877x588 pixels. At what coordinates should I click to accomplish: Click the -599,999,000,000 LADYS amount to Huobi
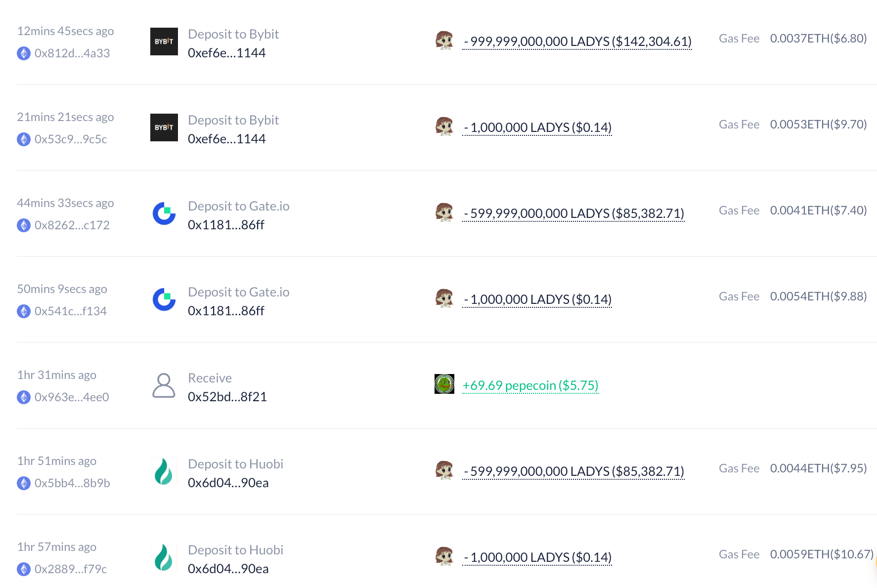point(573,471)
